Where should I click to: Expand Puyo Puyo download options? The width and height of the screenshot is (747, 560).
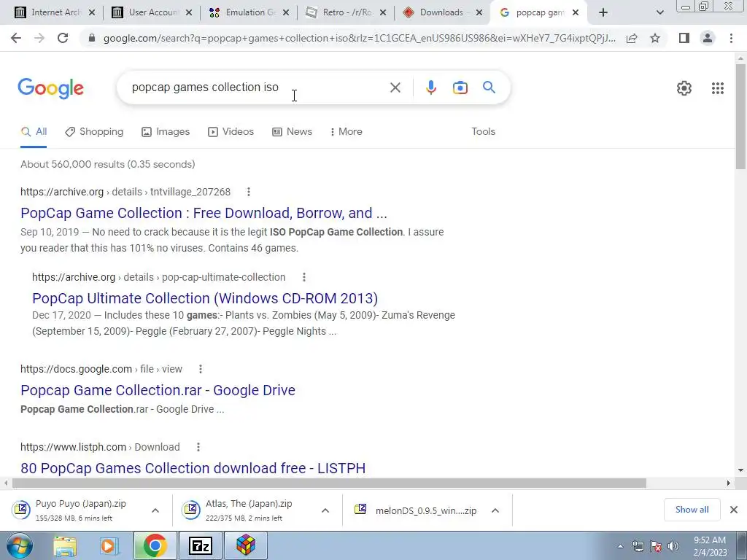click(155, 510)
